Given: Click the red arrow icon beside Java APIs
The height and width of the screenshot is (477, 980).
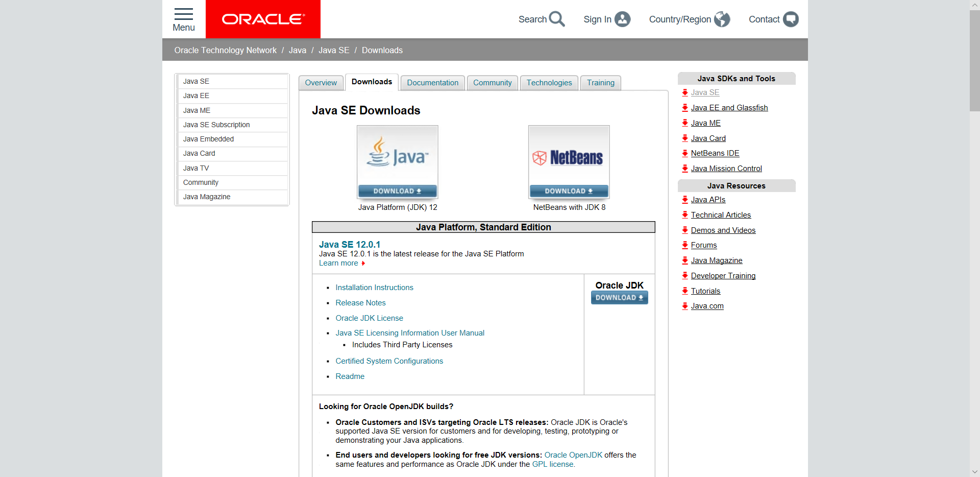Looking at the screenshot, I should [685, 200].
